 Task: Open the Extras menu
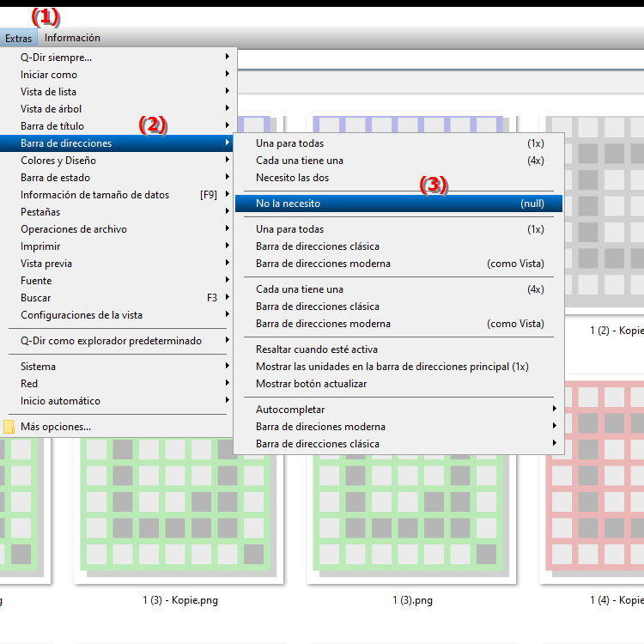coord(19,38)
